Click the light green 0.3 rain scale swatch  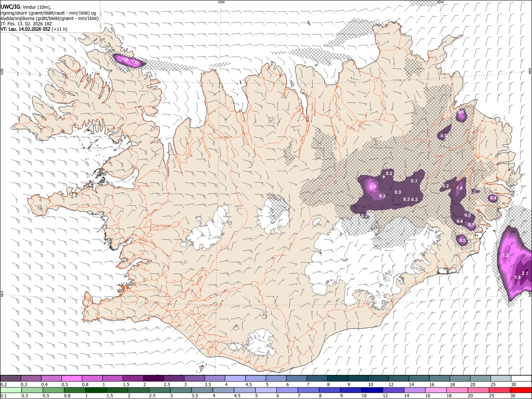pyautogui.click(x=32, y=390)
